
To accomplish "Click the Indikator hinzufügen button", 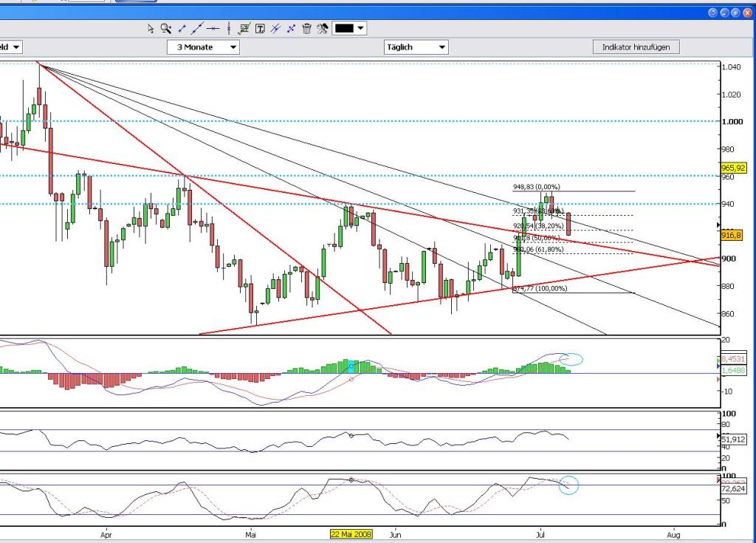I will tap(636, 47).
